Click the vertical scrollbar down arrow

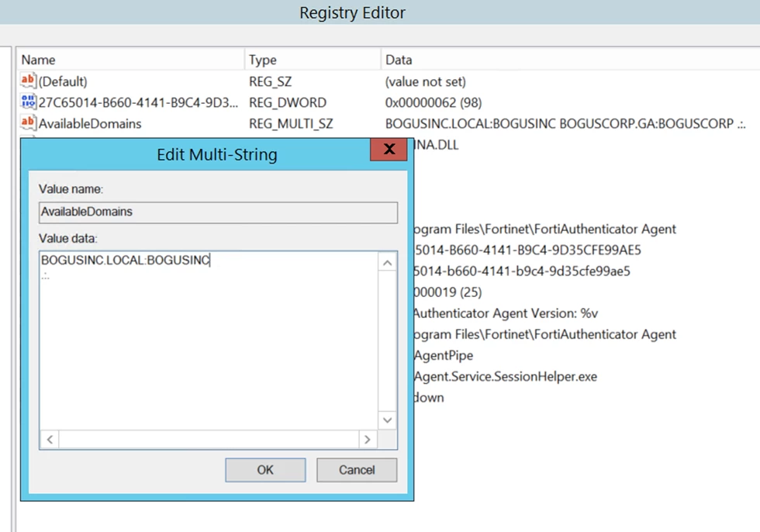coord(387,420)
